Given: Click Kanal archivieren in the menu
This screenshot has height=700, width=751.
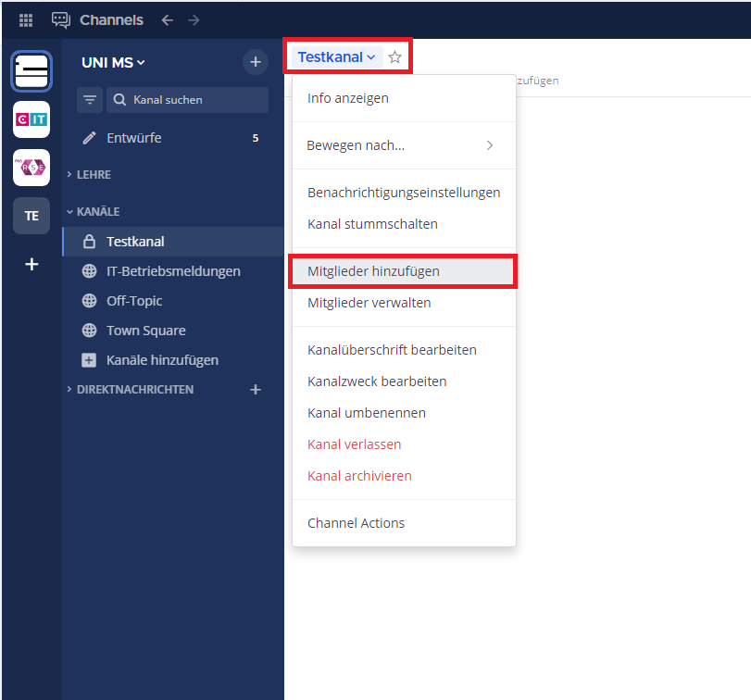Looking at the screenshot, I should (x=359, y=476).
